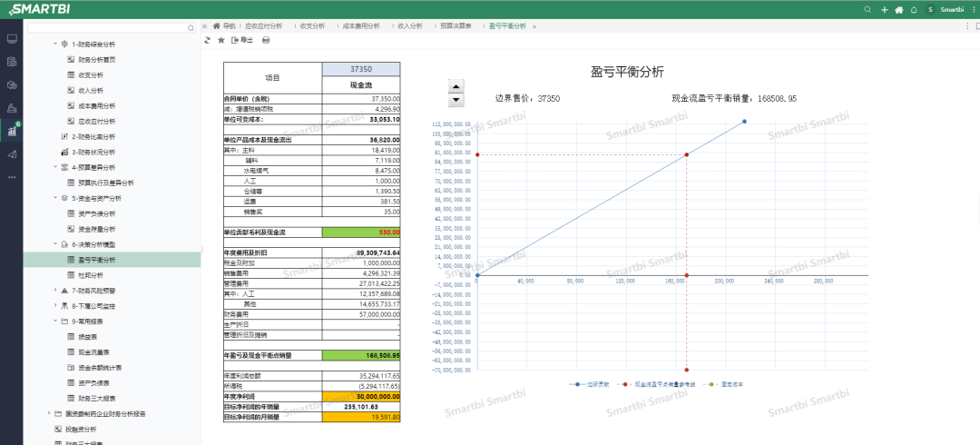Collapse the 5-资金与资产分析 folder
Image resolution: width=980 pixels, height=445 pixels.
tap(55, 198)
